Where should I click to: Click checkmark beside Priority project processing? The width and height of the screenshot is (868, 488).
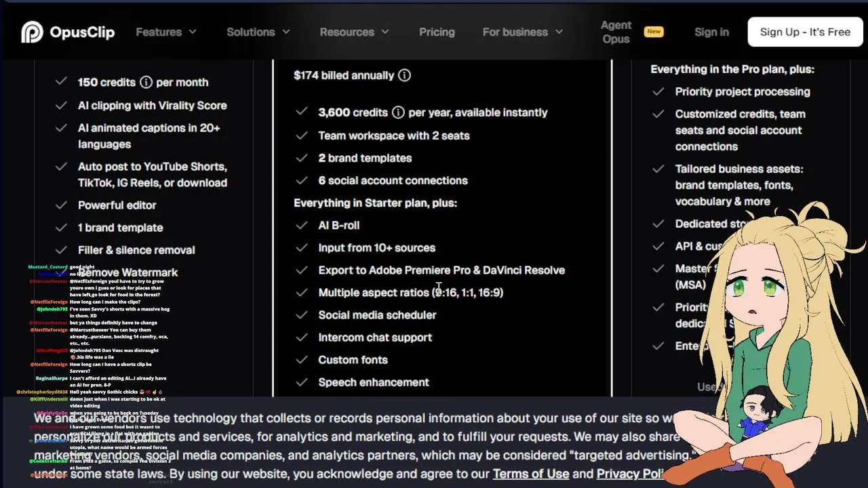[658, 91]
